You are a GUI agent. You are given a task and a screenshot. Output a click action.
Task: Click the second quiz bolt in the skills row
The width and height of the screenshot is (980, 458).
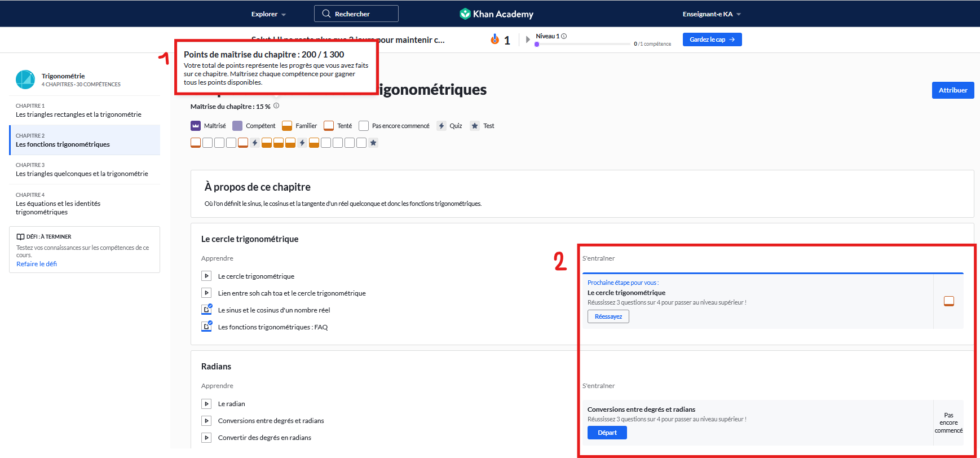coord(302,143)
